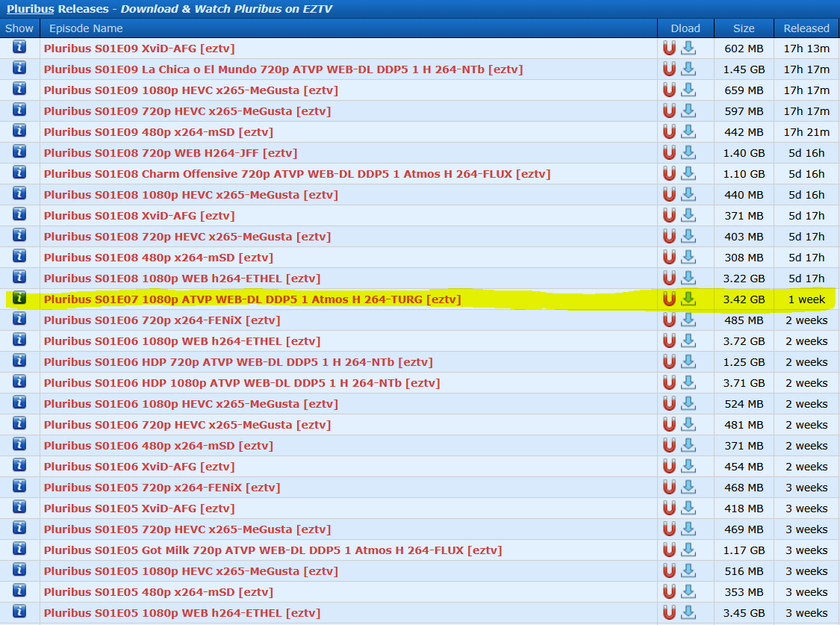Image resolution: width=840 pixels, height=625 pixels.
Task: Click magnet for S01E08 1080p WEB h264-ETHEL
Action: (669, 278)
